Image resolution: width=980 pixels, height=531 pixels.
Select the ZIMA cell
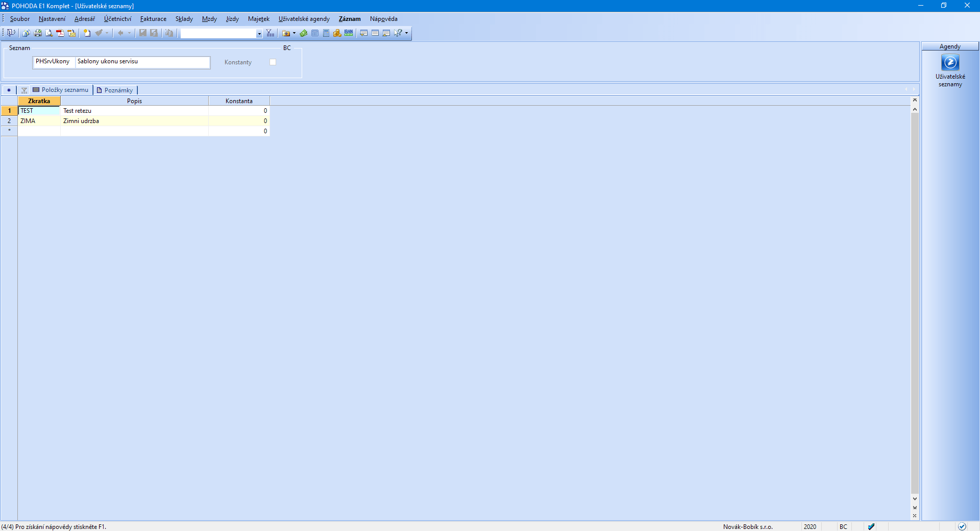39,121
